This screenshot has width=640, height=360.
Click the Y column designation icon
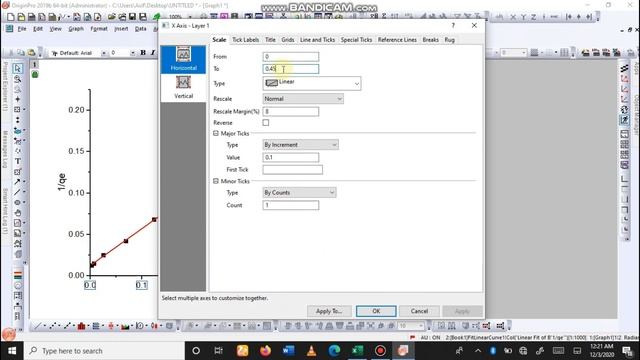coord(523,17)
